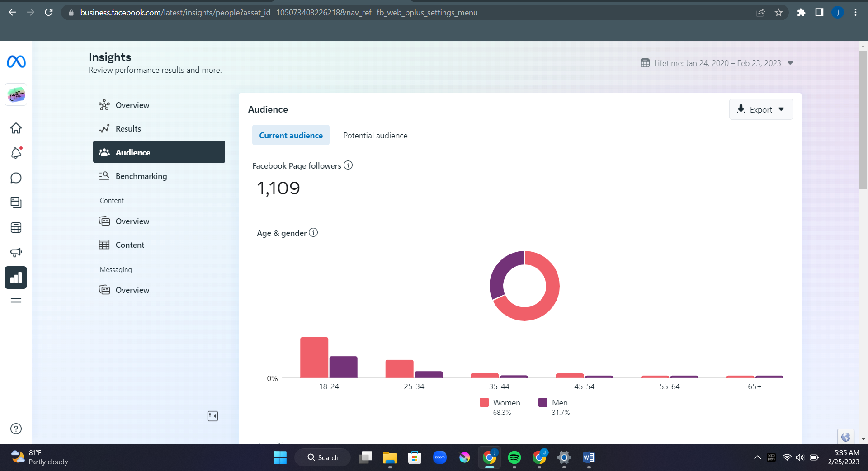Open the Export dropdown
868x471 pixels.
761,109
